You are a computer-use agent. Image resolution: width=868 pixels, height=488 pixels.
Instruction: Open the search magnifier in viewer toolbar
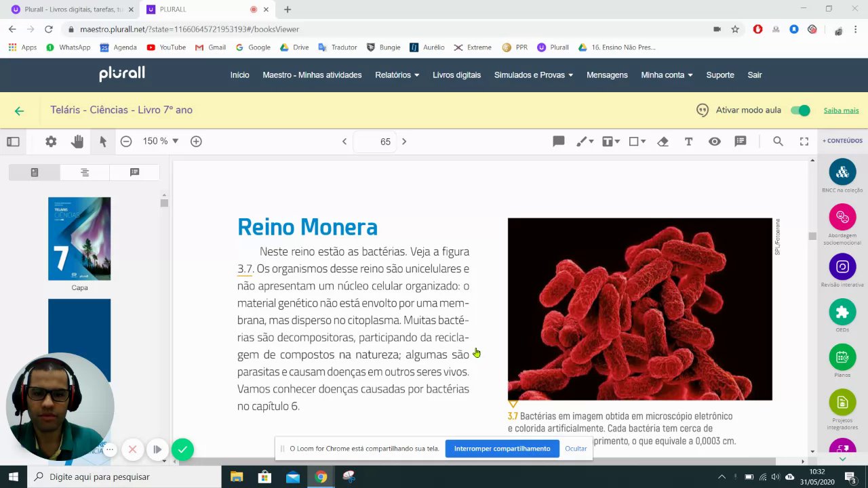pyautogui.click(x=778, y=141)
